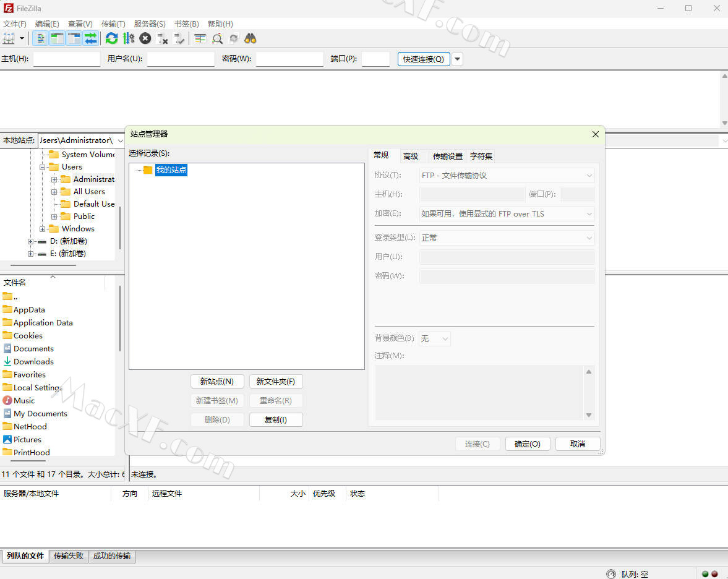Viewport: 728px width, 579px height.
Task: Click the cancel current operation icon
Action: click(x=145, y=38)
